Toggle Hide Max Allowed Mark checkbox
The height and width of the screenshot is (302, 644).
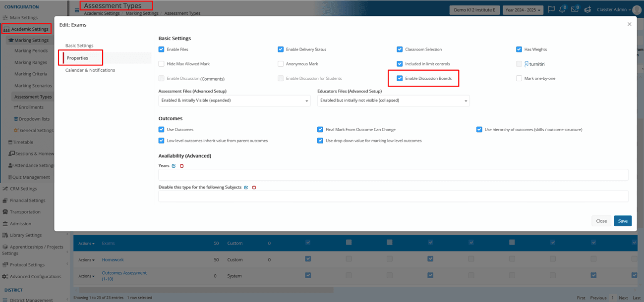(x=161, y=64)
